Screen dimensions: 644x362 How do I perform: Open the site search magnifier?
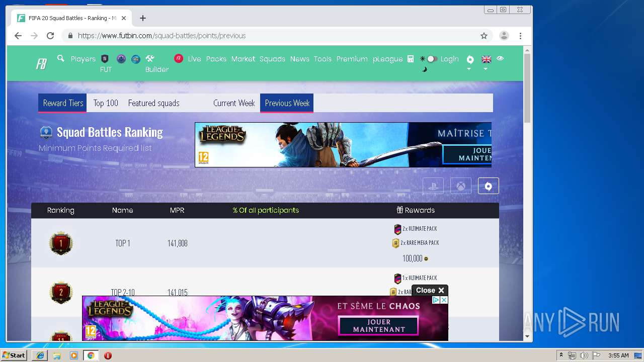61,58
